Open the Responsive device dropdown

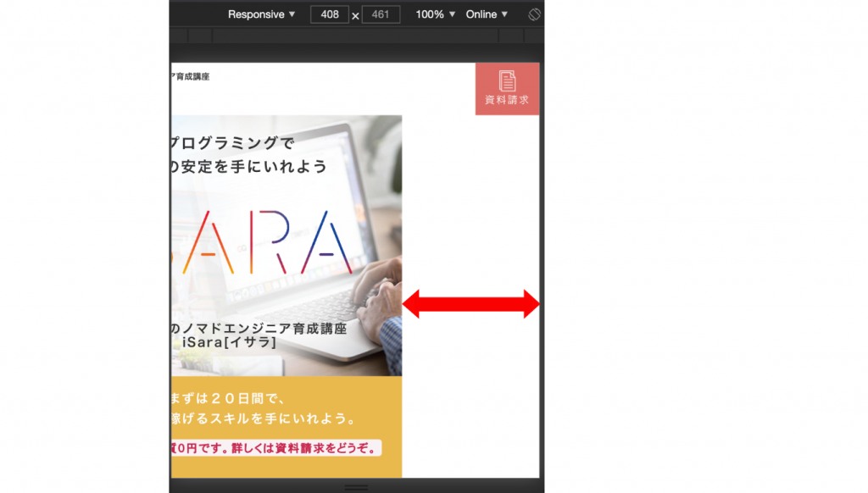(x=262, y=14)
